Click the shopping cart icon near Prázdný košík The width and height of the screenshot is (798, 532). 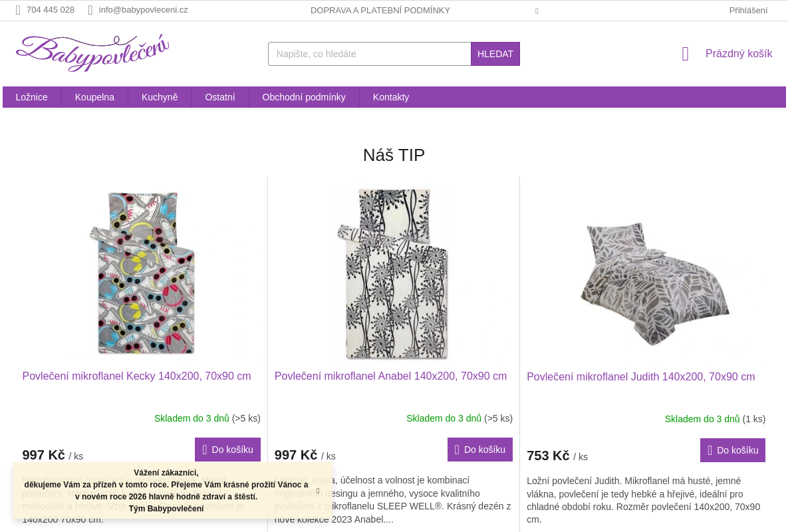point(686,54)
